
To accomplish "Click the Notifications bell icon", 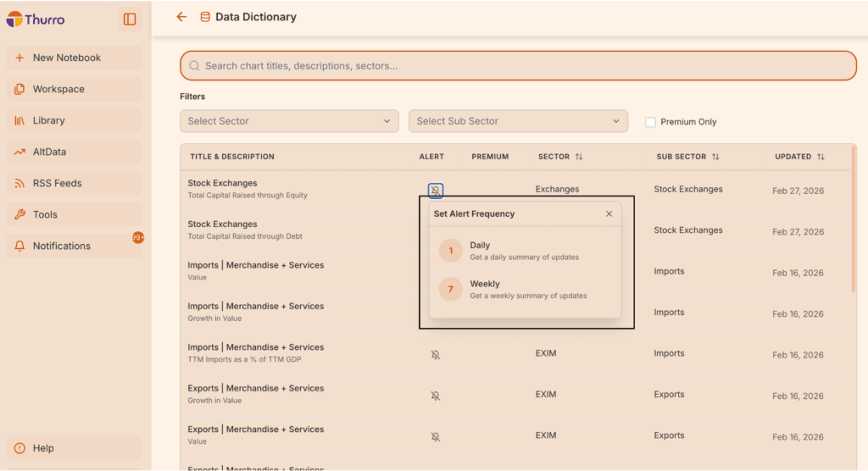I will [20, 246].
